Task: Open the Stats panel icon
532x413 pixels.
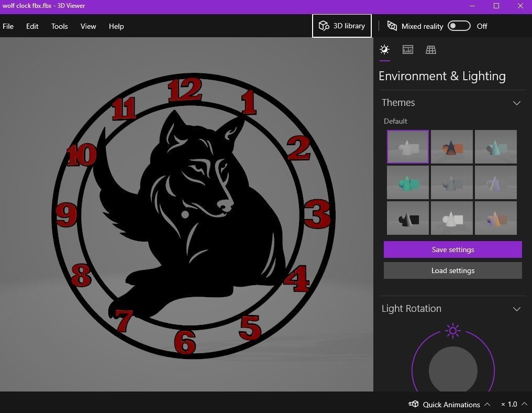Action: pyautogui.click(x=407, y=49)
